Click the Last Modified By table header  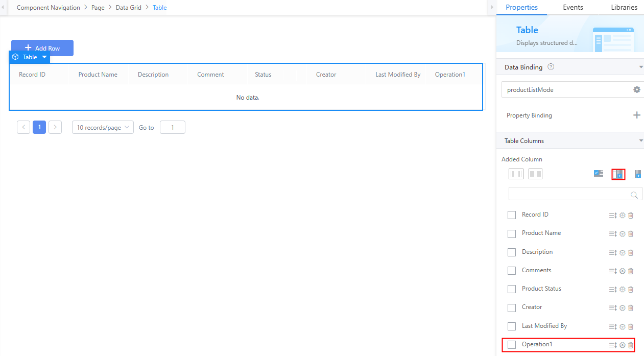tap(398, 75)
